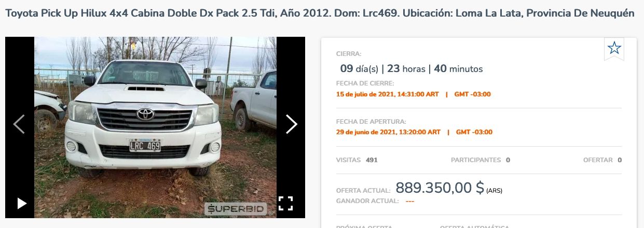Click the current offer price 889.350,00 $
The width and height of the screenshot is (644, 228).
pyautogui.click(x=440, y=188)
